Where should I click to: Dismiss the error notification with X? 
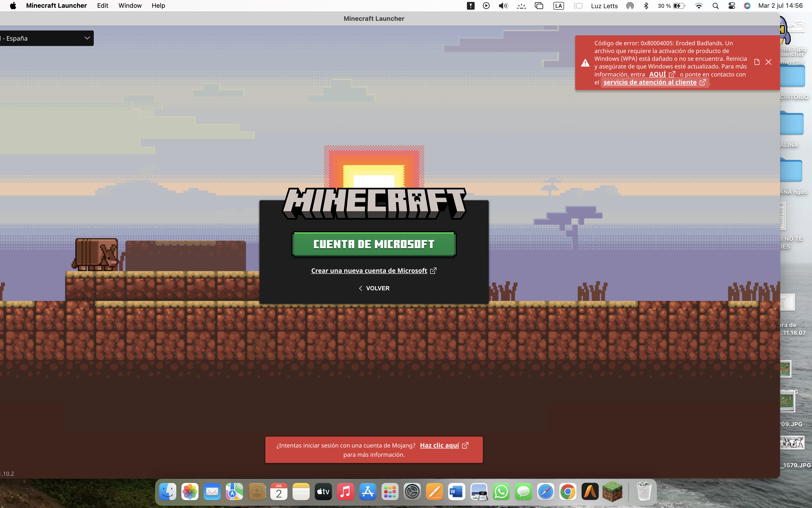tap(768, 62)
